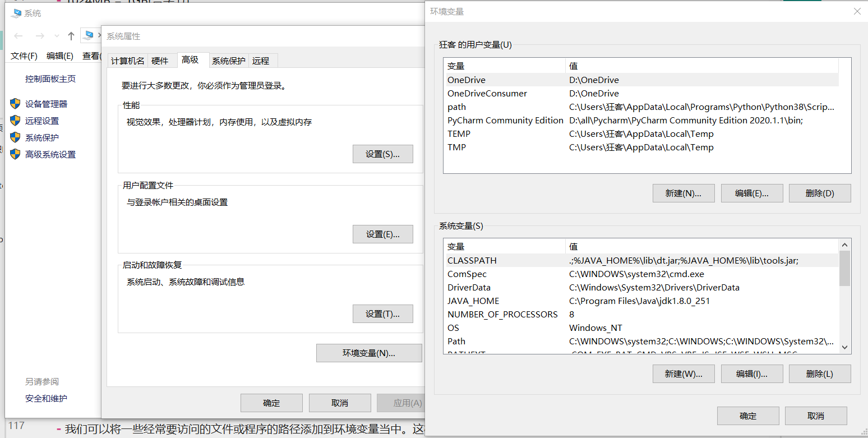This screenshot has height=438, width=868.
Task: Open the 文件(F) menu
Action: coord(24,56)
